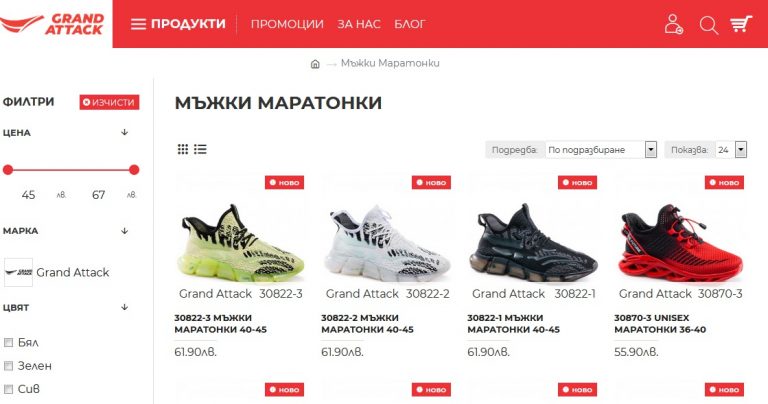Click the Grand Attack logo
768x404 pixels.
click(x=53, y=24)
